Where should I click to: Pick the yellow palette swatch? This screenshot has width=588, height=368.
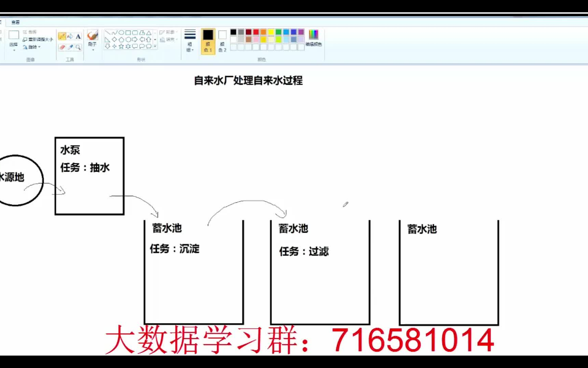point(271,32)
